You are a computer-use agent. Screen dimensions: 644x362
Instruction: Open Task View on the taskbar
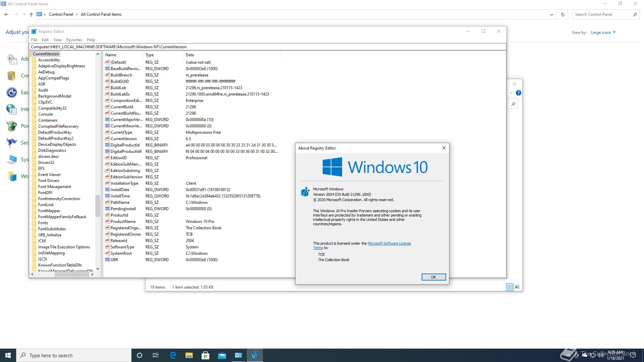click(156, 355)
